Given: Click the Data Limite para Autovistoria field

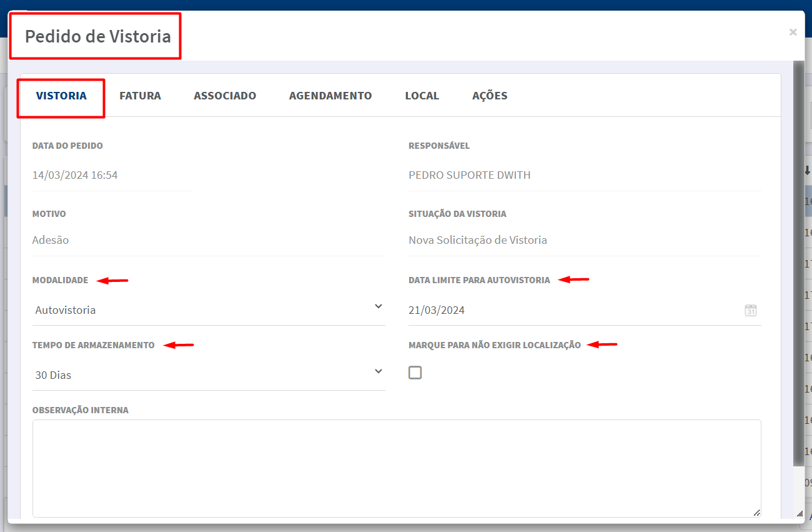Looking at the screenshot, I should click(x=585, y=310).
